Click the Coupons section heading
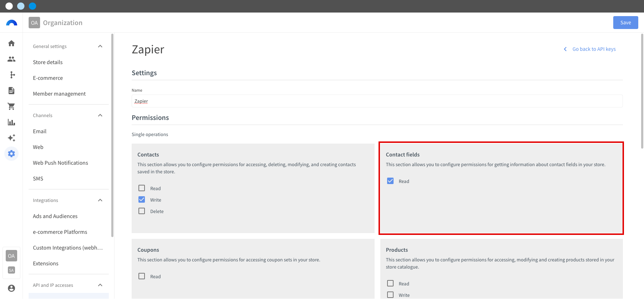Viewport: 644px width, 299px height. tap(148, 250)
